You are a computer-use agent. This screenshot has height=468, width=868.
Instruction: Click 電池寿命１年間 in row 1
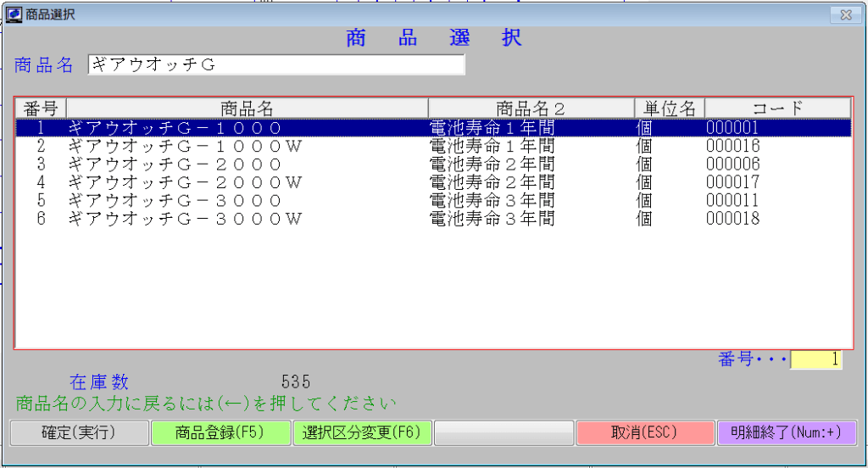point(492,128)
